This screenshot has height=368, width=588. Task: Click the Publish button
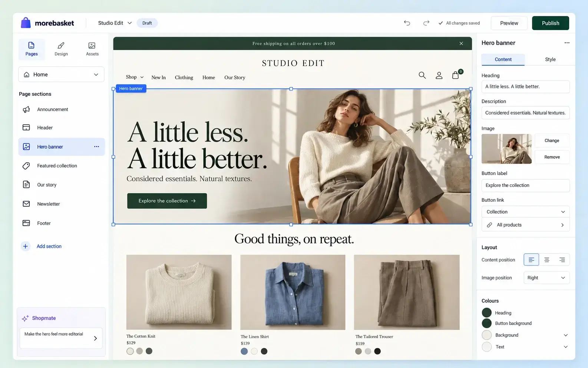point(551,23)
